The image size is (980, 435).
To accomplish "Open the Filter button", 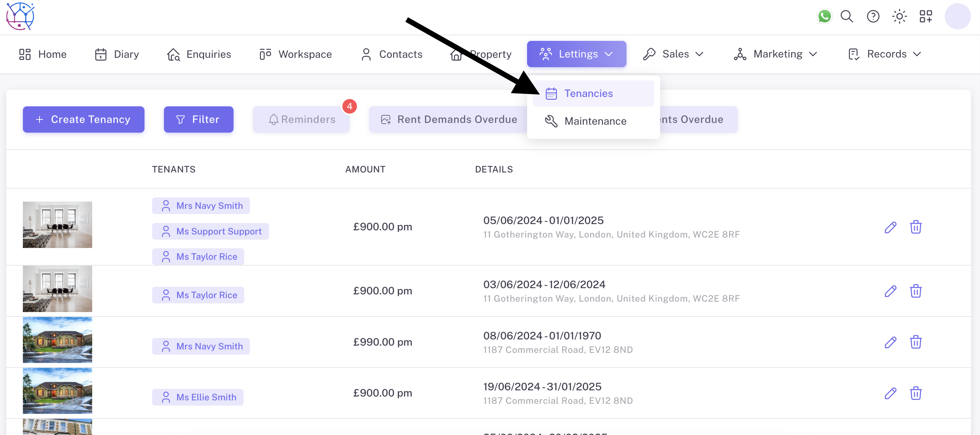I will pyautogui.click(x=198, y=119).
